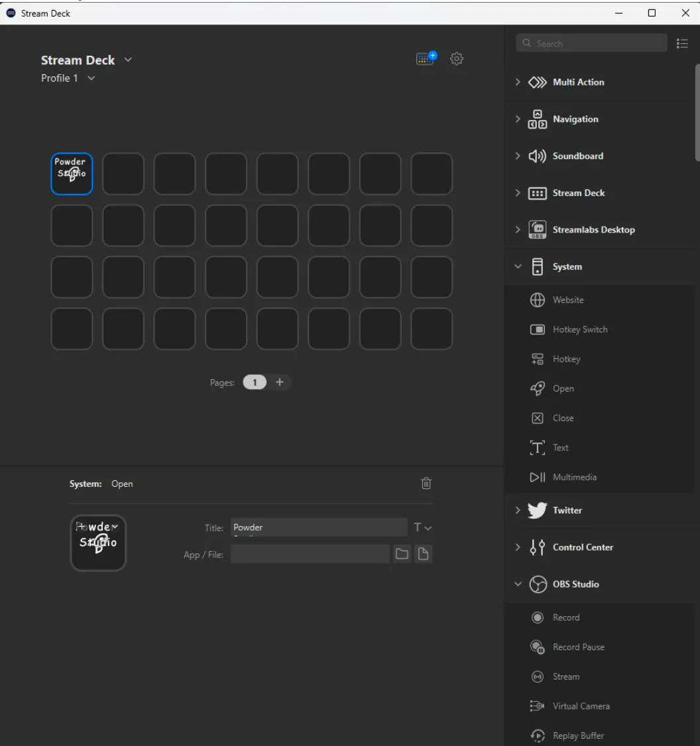The image size is (700, 746).
Task: Expand the Stream Deck actions category
Action: 518,193
